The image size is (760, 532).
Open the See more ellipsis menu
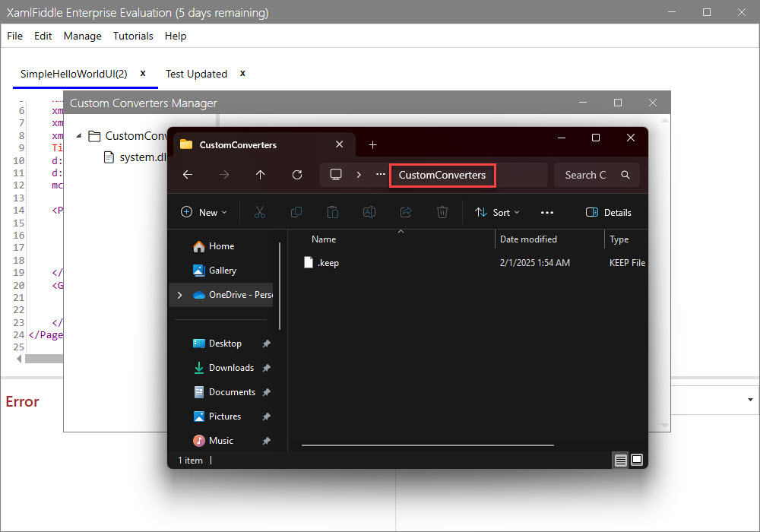tap(546, 212)
